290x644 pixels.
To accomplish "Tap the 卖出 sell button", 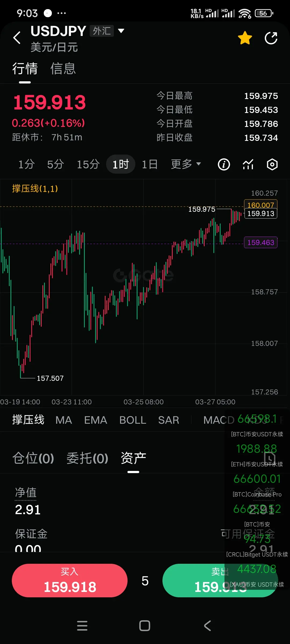I will 220,580.
